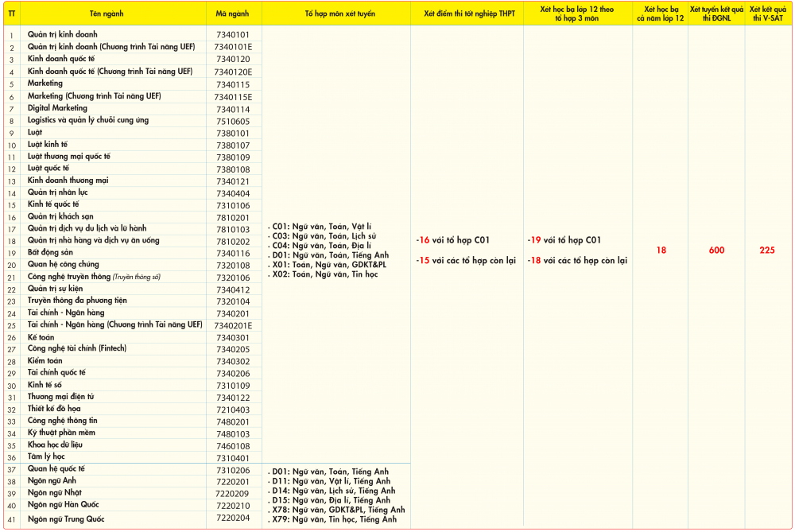The width and height of the screenshot is (795, 532).
Task: Click the 'C01: Ngữ văn, Toán, Vật lí' combination
Action: pyautogui.click(x=320, y=227)
